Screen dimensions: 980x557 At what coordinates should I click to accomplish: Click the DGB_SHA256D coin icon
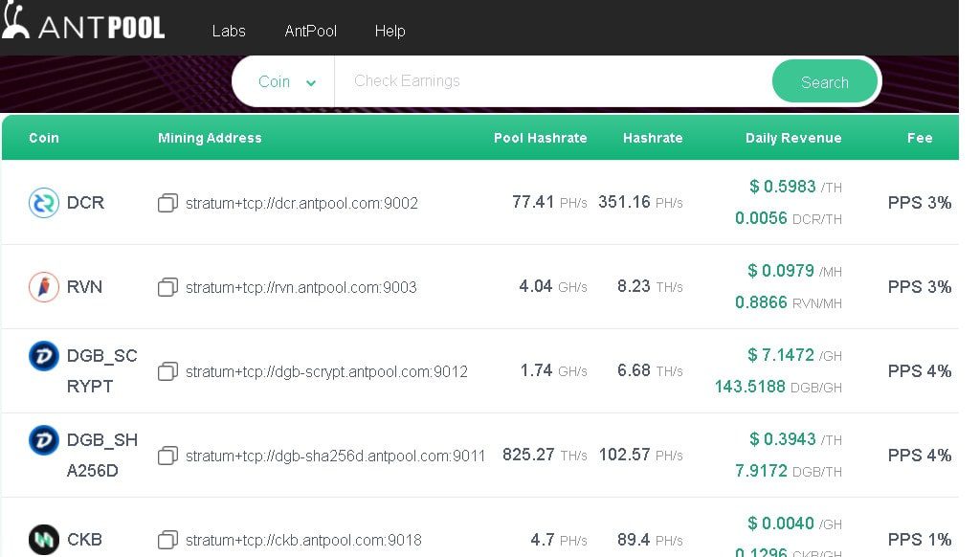(x=44, y=440)
